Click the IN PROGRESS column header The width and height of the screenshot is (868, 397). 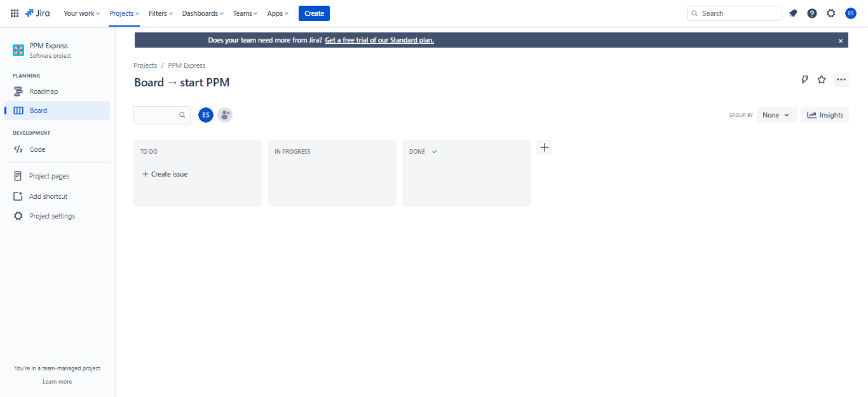coord(292,152)
